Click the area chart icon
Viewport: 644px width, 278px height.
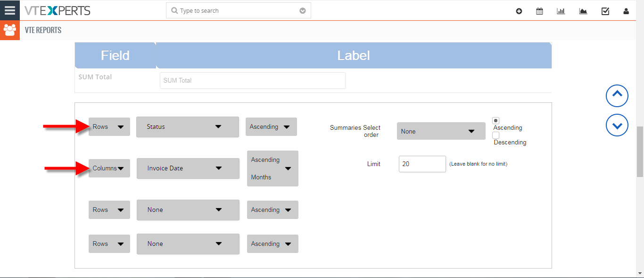(583, 11)
